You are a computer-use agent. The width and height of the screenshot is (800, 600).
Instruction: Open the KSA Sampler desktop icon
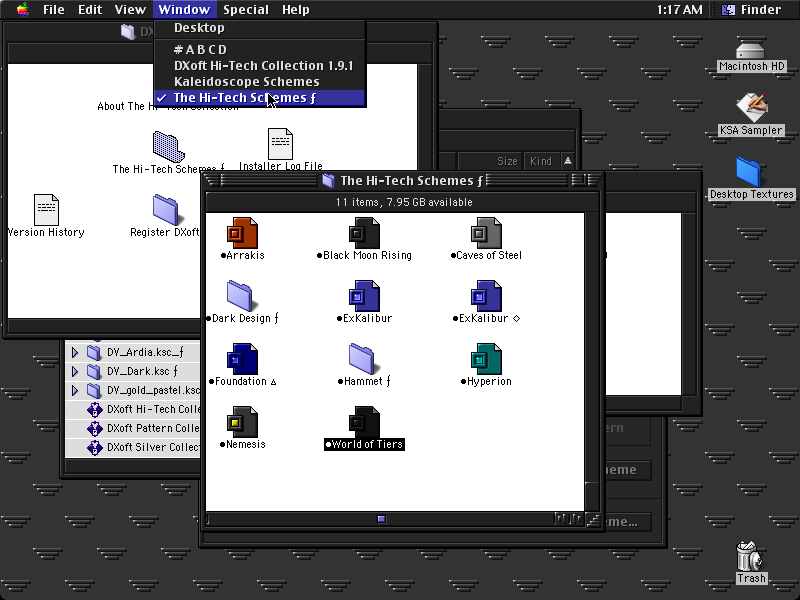pos(752,108)
